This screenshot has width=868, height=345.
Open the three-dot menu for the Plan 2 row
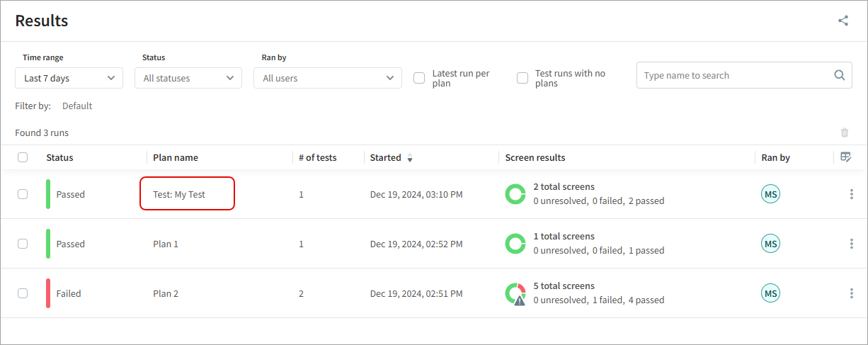click(851, 293)
